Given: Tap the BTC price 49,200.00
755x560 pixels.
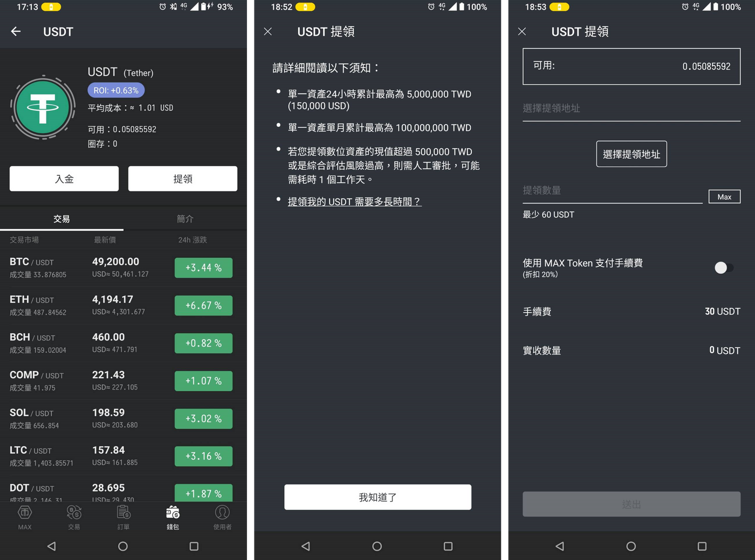Looking at the screenshot, I should (x=115, y=262).
